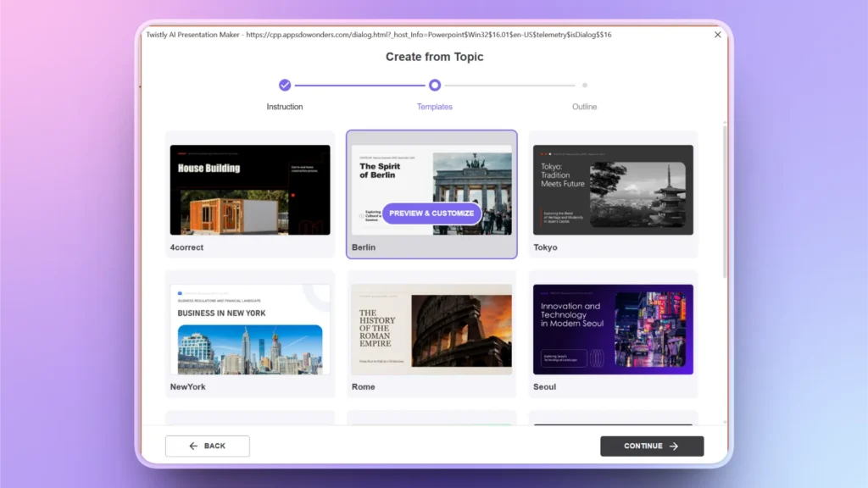Click the Create from Topic heading

pyautogui.click(x=435, y=57)
